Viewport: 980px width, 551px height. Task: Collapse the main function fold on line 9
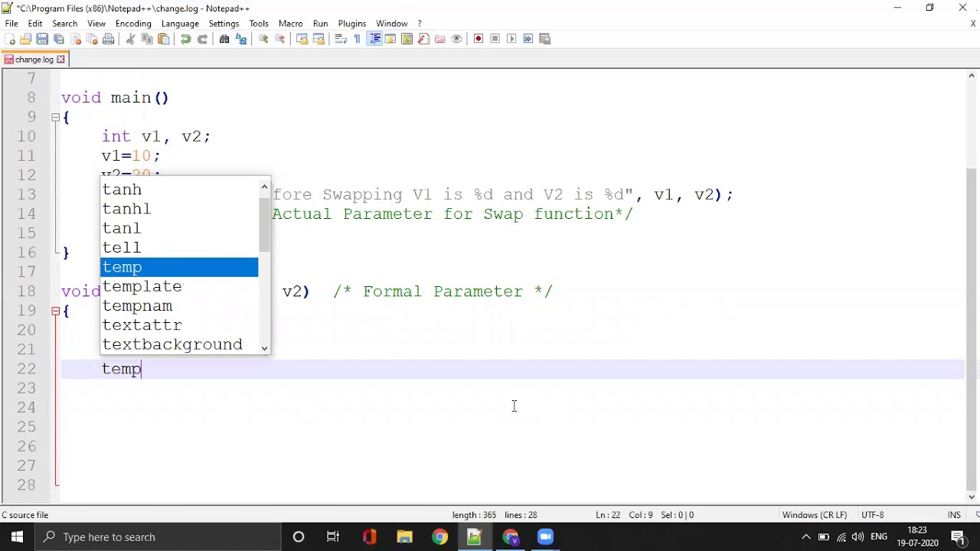tap(55, 117)
